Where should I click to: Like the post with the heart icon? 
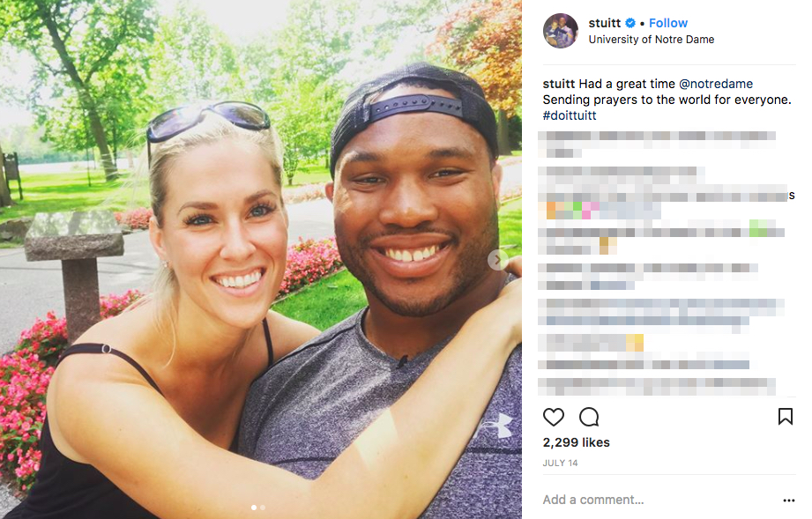tap(553, 417)
